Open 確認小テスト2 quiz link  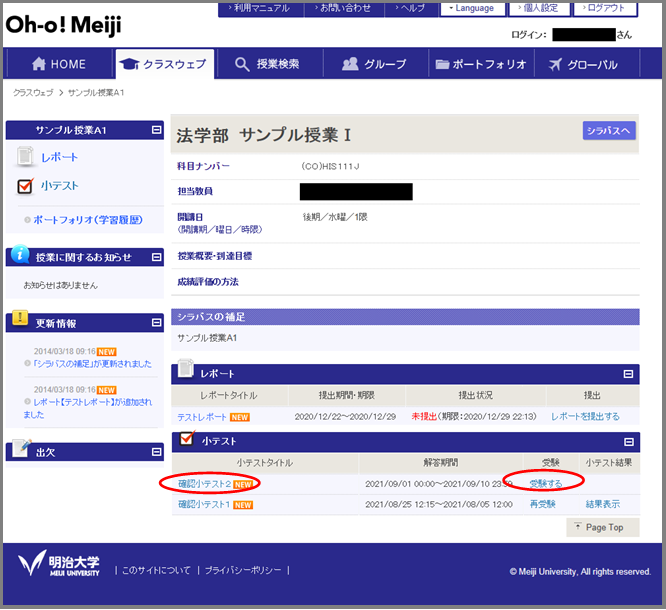click(x=205, y=484)
